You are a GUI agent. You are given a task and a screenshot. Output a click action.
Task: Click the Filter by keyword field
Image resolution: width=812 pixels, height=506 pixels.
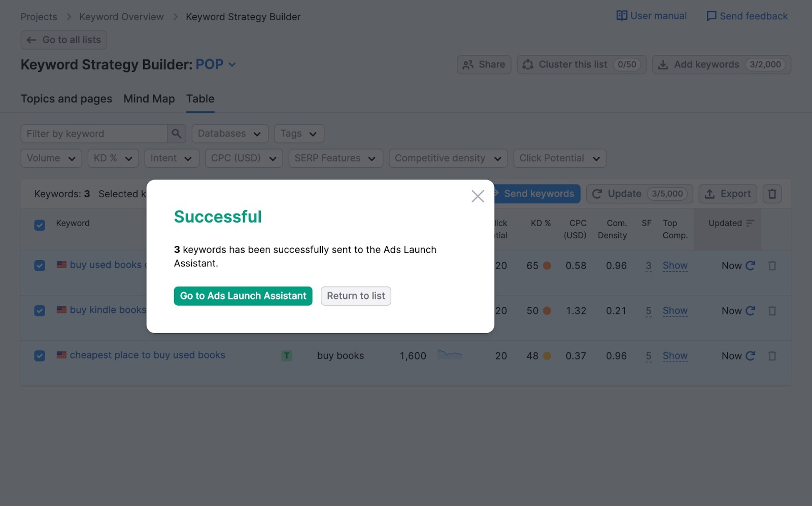click(x=94, y=134)
